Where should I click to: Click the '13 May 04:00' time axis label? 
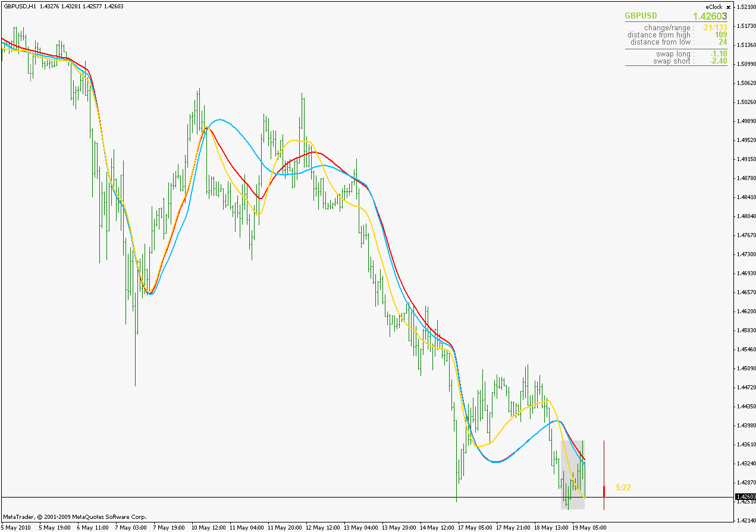pyautogui.click(x=360, y=527)
